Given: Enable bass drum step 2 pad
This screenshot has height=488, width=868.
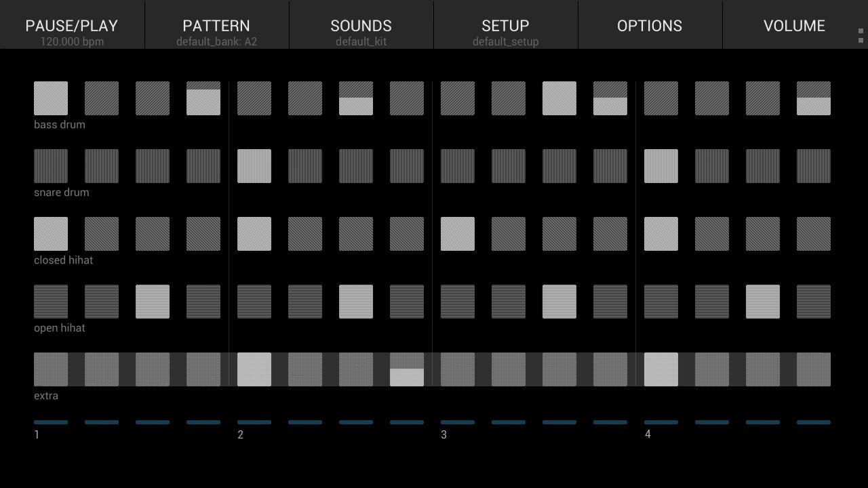Looking at the screenshot, I should point(102,98).
